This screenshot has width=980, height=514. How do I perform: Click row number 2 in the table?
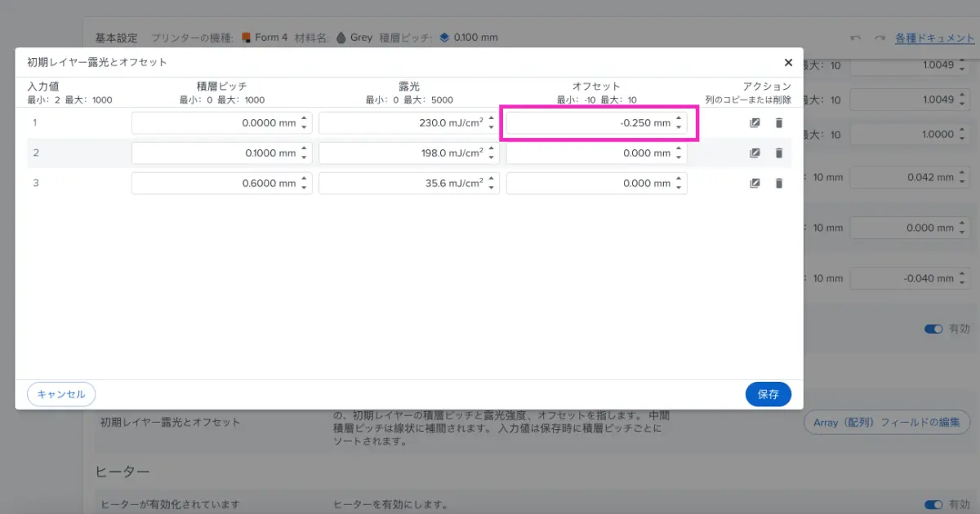point(36,153)
